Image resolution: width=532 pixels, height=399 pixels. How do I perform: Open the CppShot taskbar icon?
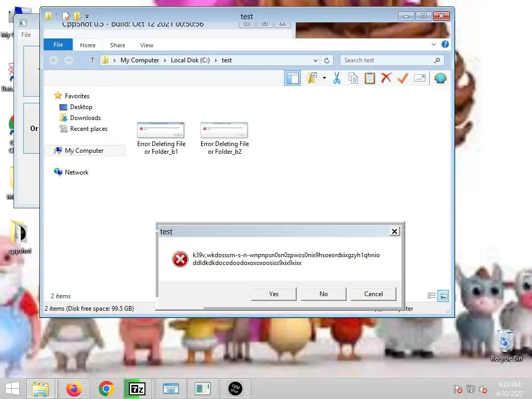click(235, 389)
